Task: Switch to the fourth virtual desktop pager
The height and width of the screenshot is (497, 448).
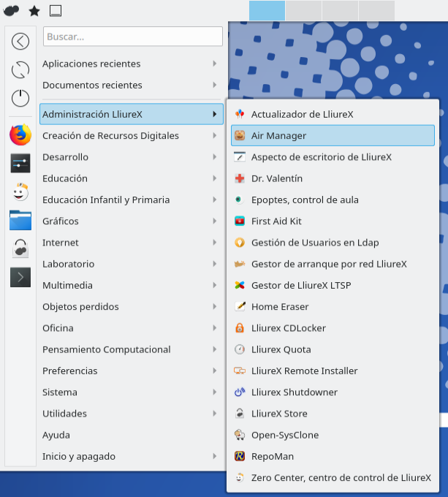Action: click(x=376, y=10)
